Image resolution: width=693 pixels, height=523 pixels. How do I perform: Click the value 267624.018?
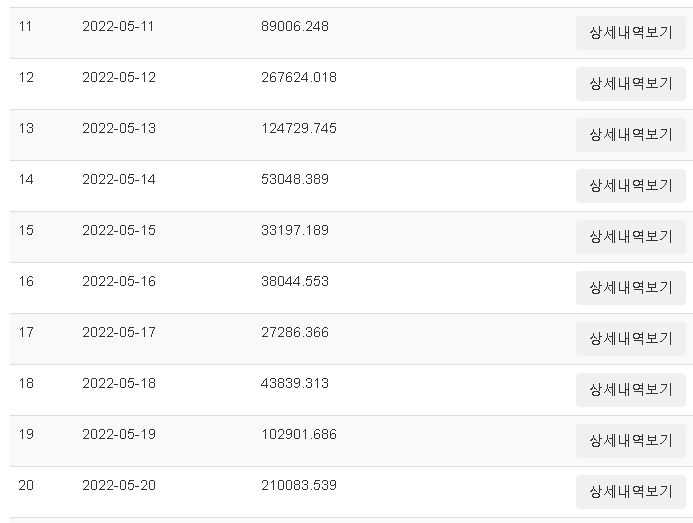click(299, 77)
